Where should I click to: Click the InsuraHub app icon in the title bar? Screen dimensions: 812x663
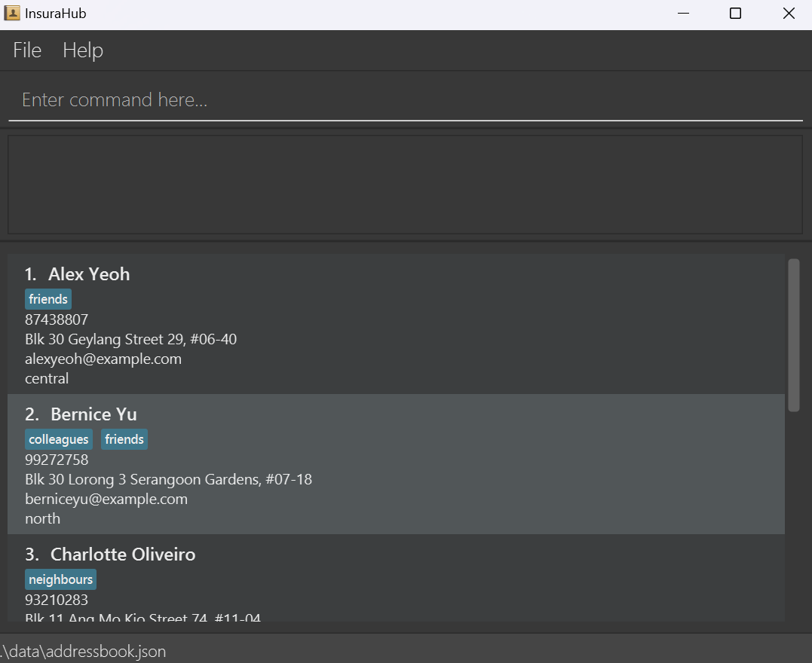[x=12, y=13]
